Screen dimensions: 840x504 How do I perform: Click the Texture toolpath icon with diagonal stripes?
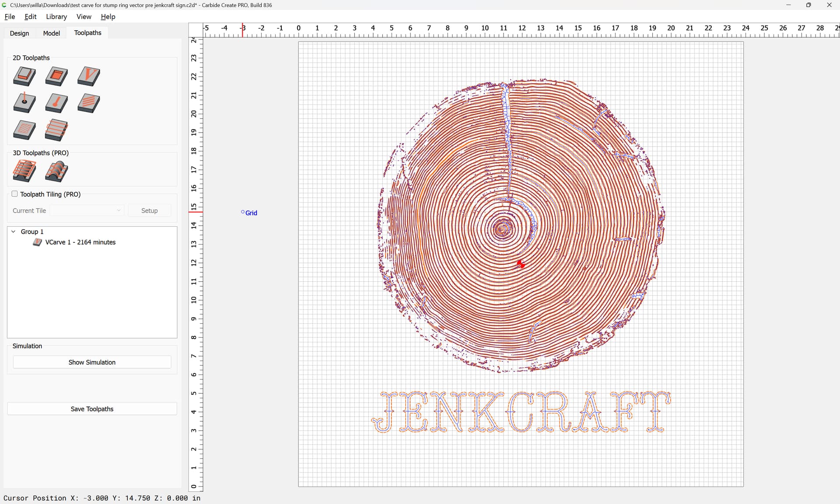[89, 103]
